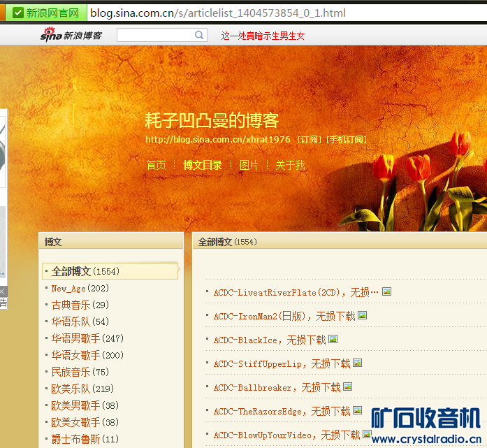Click image icon beside ACDC-Ballbreaker post
Image resolution: width=487 pixels, height=448 pixels.
tap(347, 386)
